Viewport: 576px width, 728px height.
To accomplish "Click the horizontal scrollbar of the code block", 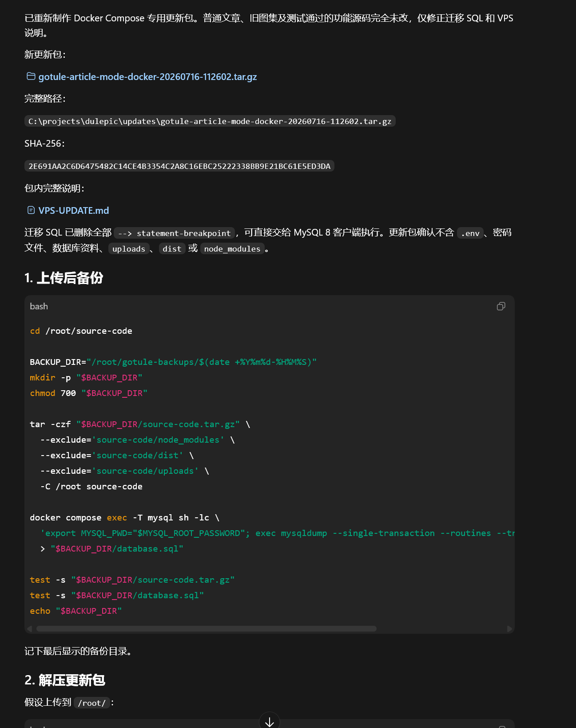I will point(207,629).
